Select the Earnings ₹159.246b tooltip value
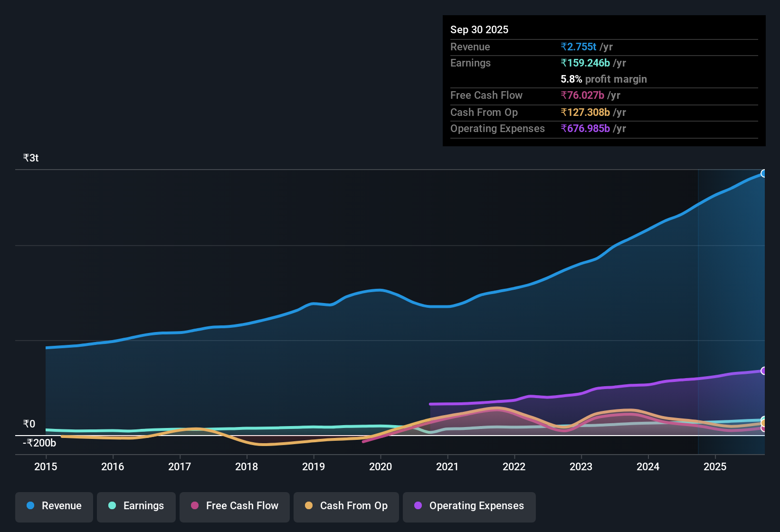 [585, 63]
